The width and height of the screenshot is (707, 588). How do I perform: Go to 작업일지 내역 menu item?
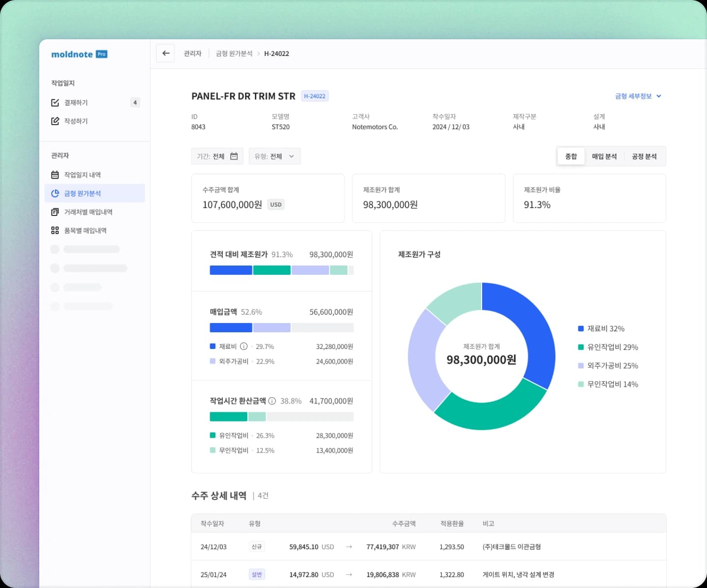(x=95, y=175)
